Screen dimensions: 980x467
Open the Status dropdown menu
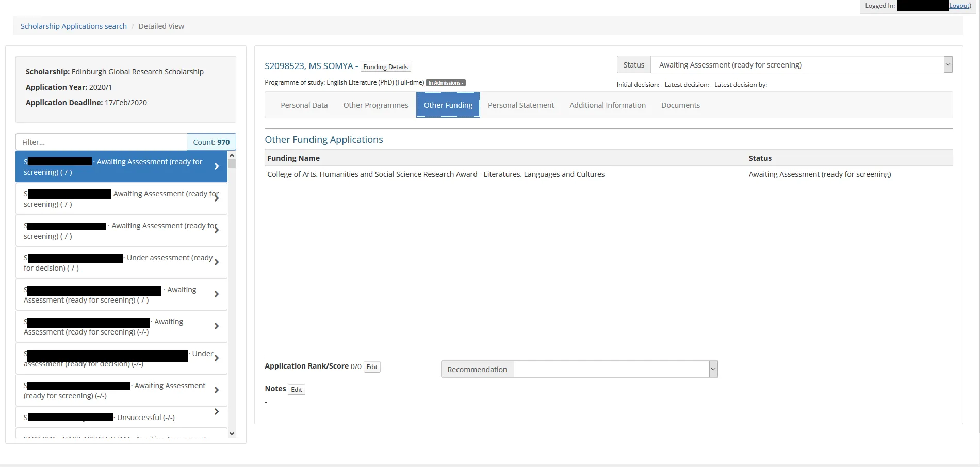point(801,65)
